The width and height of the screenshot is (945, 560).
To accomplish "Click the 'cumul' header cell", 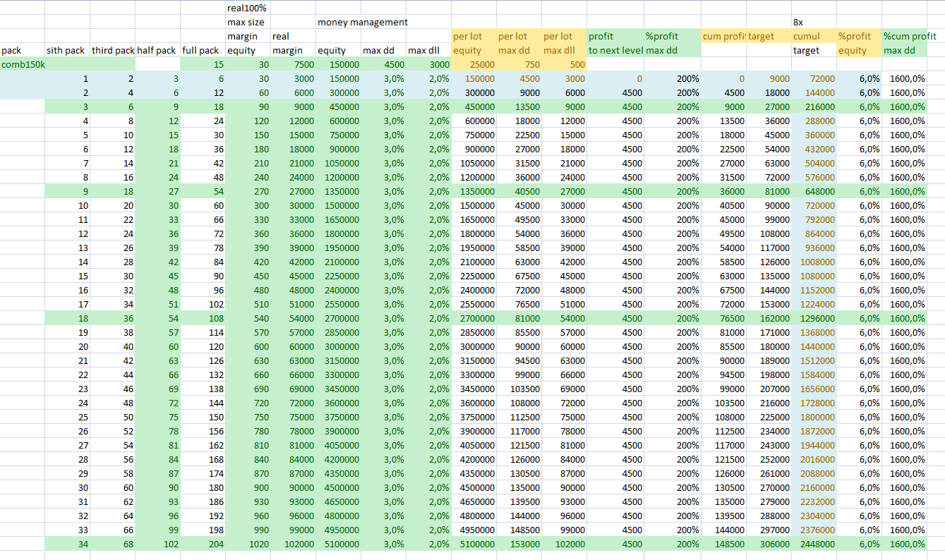I will (814, 36).
